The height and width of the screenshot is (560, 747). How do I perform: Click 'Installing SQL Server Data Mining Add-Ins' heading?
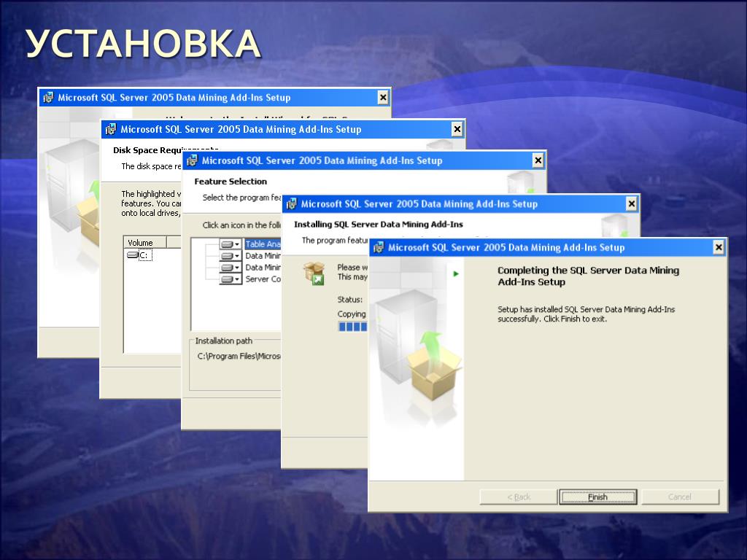pos(379,225)
